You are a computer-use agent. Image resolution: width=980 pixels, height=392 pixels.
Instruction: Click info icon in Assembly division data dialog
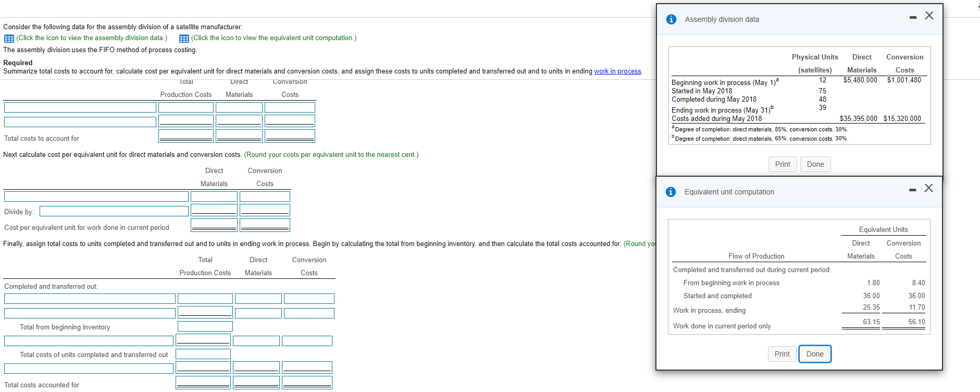click(672, 19)
